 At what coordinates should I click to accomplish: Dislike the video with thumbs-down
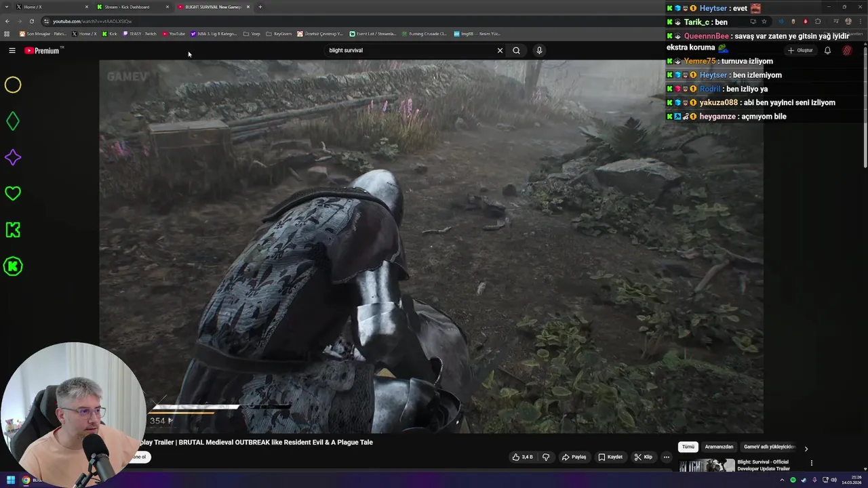[x=546, y=457]
